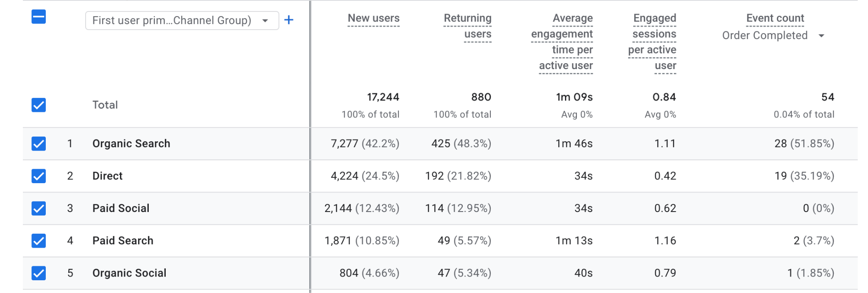
Task: Select the Paid Search channel label
Action: coord(122,241)
